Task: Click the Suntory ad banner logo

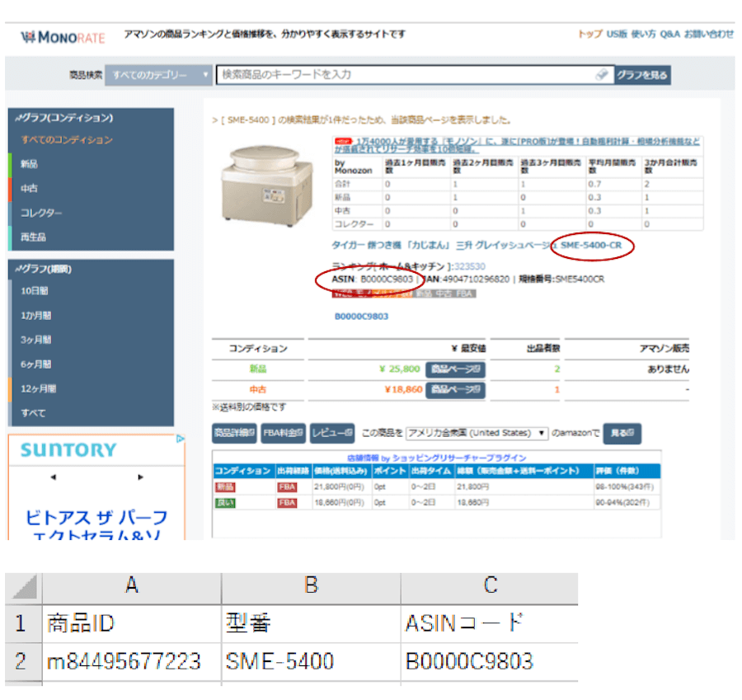Action: click(68, 449)
